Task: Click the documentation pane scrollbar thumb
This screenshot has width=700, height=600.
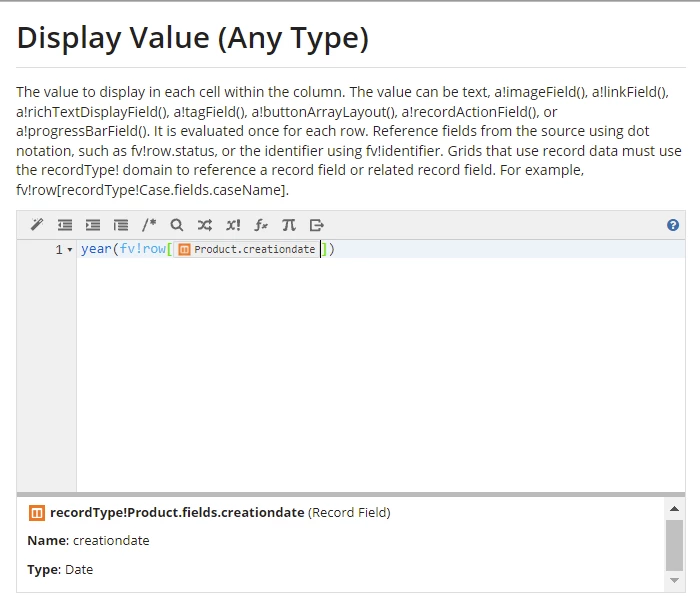Action: pyautogui.click(x=675, y=545)
